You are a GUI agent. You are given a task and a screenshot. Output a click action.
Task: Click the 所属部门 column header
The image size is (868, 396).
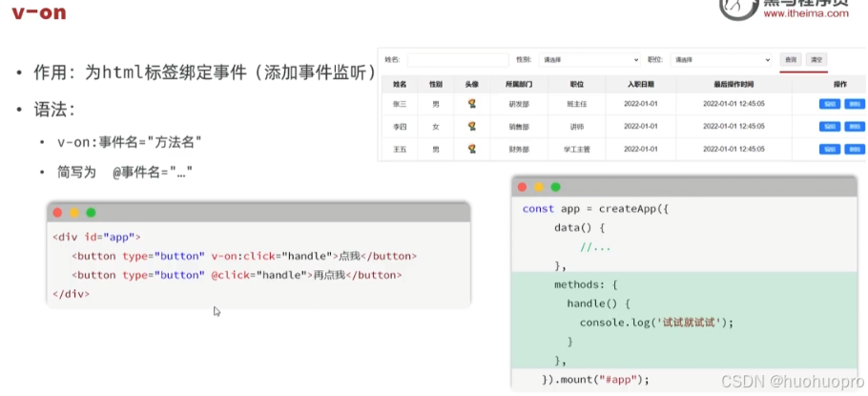(519, 84)
